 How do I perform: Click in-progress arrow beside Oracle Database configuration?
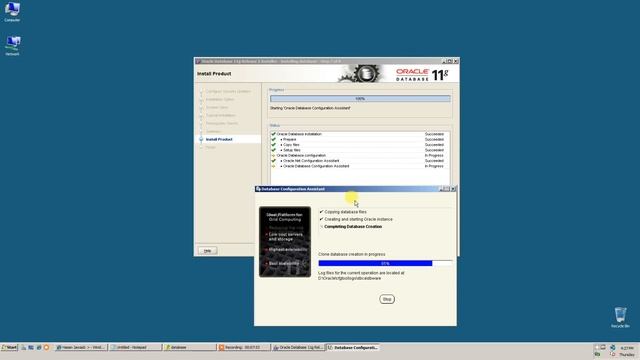[273, 156]
